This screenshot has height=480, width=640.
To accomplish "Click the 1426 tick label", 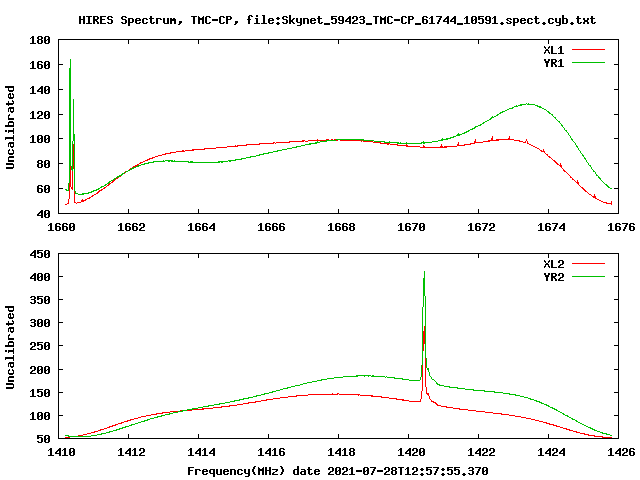I will click(x=621, y=452).
